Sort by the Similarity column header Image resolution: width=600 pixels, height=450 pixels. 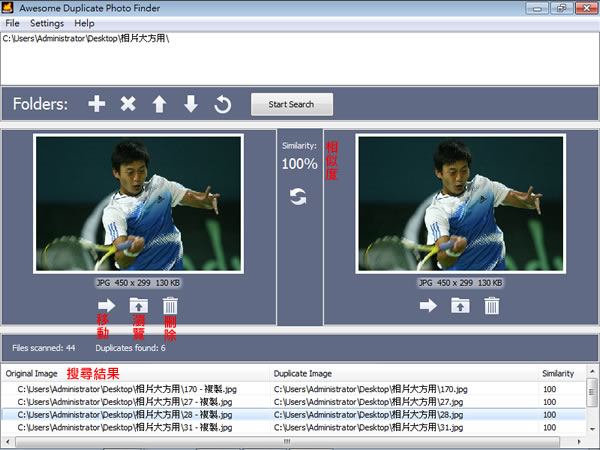[558, 373]
